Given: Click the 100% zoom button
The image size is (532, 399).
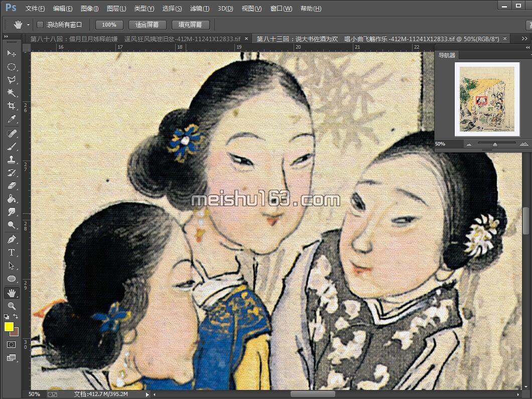Looking at the screenshot, I should (109, 25).
